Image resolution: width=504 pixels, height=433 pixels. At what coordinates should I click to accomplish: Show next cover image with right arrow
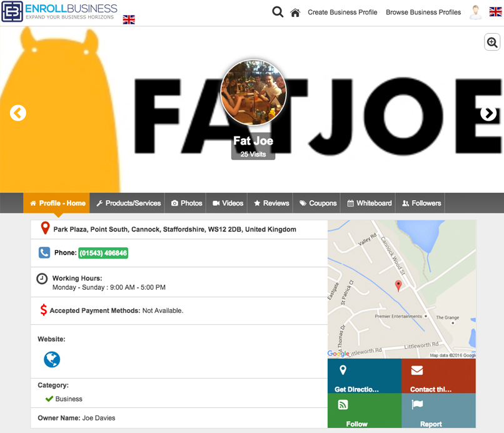click(488, 113)
